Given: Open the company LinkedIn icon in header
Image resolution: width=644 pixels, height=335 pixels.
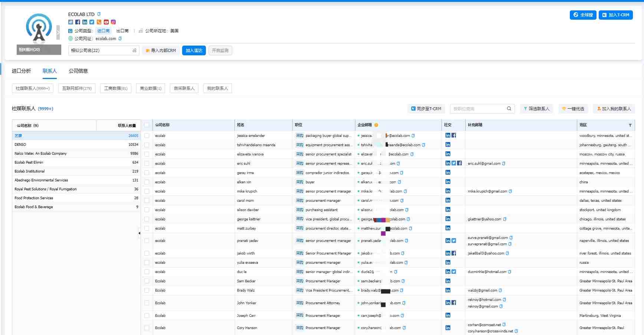Looking at the screenshot, I should pyautogui.click(x=85, y=22).
